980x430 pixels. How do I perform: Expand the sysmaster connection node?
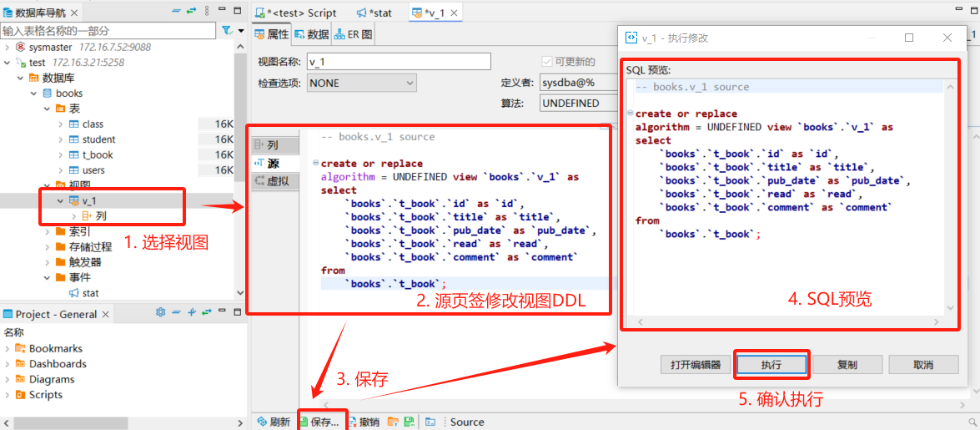click(x=8, y=47)
